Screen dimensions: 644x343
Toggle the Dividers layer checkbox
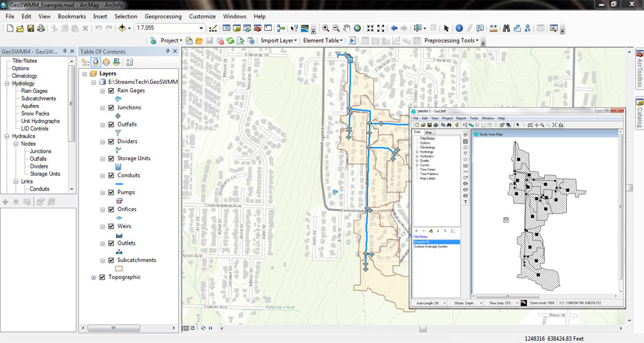pyautogui.click(x=111, y=142)
